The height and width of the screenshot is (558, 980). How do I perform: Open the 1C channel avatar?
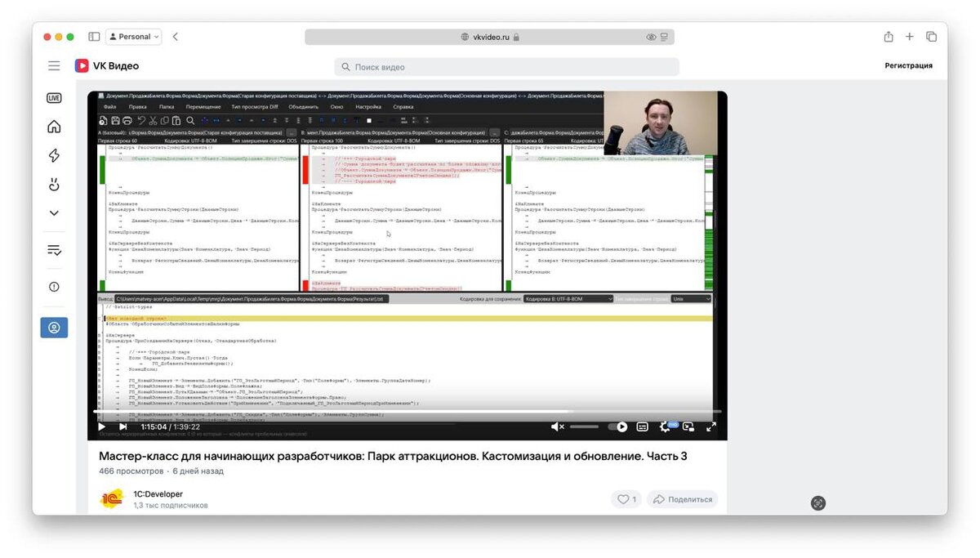[x=112, y=499]
